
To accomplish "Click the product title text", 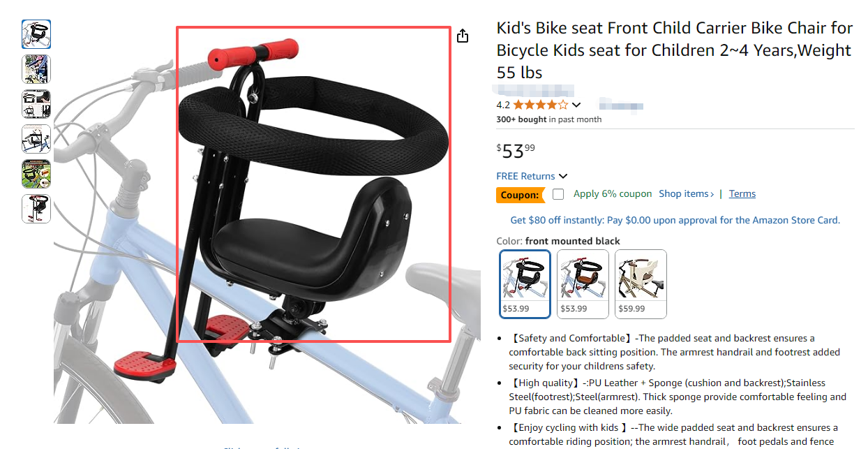I will coord(675,50).
